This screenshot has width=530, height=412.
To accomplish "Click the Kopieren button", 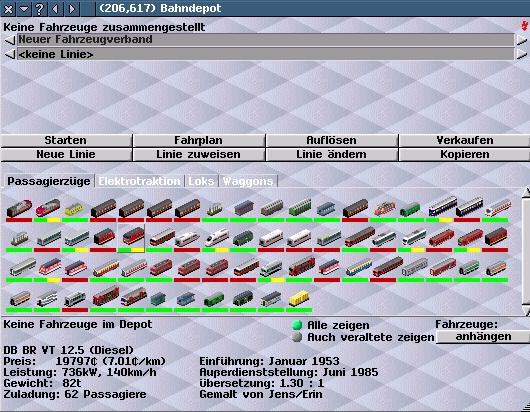I will coord(464,154).
